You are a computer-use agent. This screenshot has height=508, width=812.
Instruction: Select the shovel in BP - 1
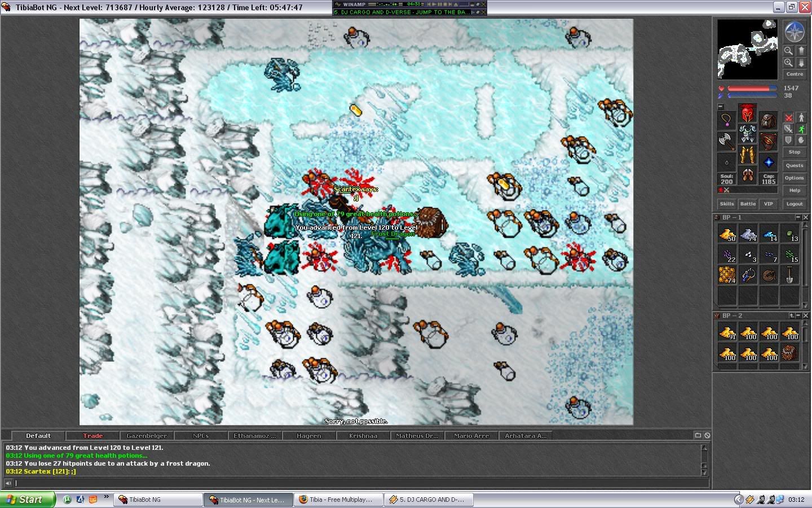click(x=789, y=275)
